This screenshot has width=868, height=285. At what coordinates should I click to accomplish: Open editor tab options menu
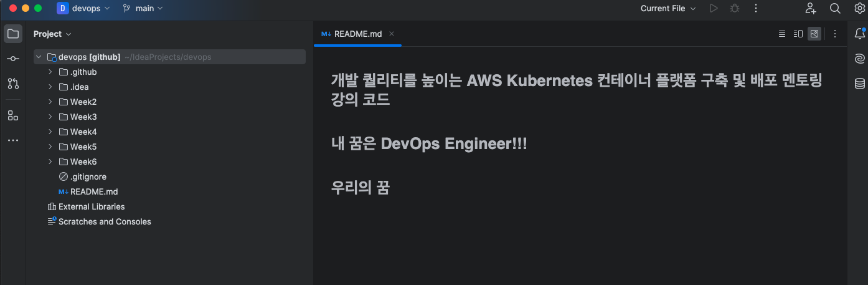coord(835,34)
